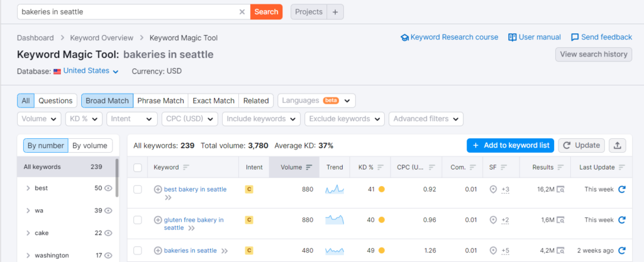The width and height of the screenshot is (644, 262).
Task: Open the Volume filter dropdown
Action: pyautogui.click(x=39, y=119)
